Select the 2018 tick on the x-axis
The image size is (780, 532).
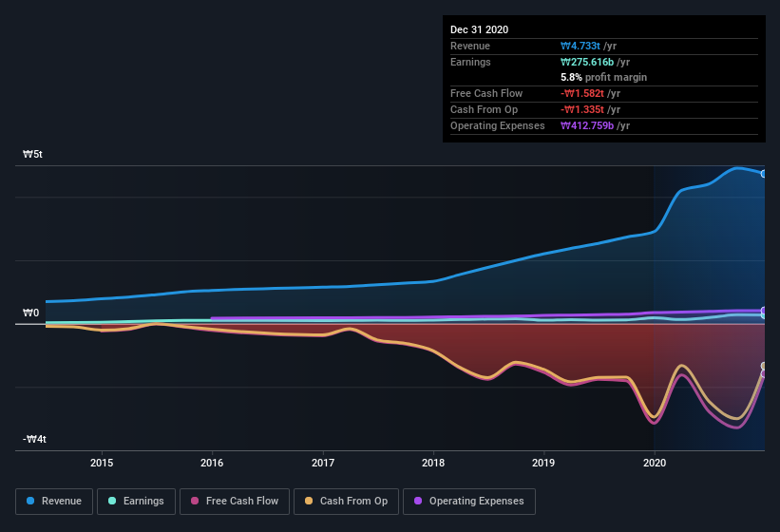pos(433,463)
